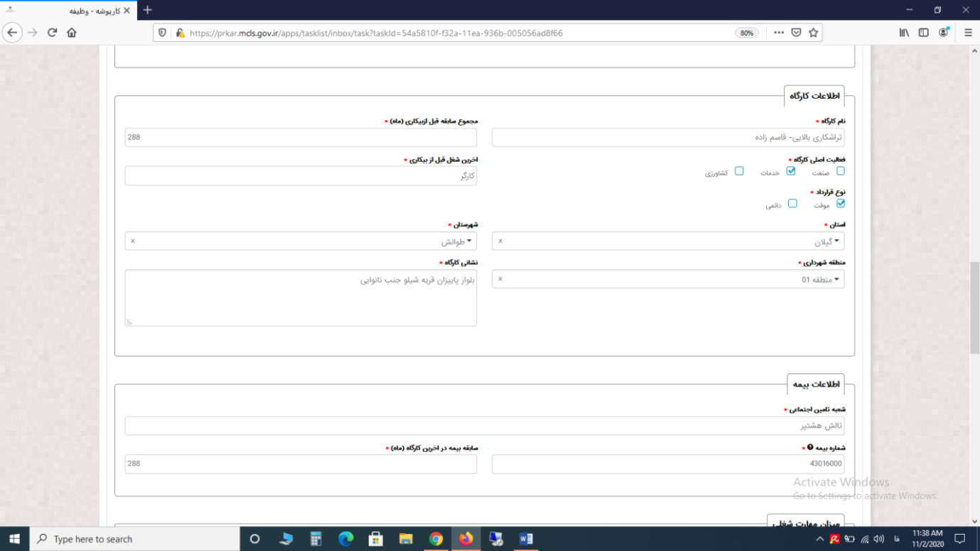Open Google Chrome from taskbar
Image resolution: width=980 pixels, height=551 pixels.
point(436,539)
